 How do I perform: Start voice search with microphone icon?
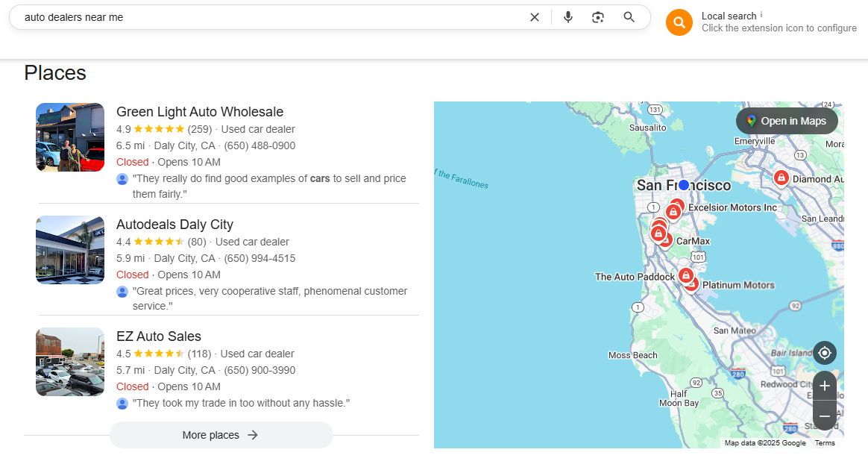point(568,17)
